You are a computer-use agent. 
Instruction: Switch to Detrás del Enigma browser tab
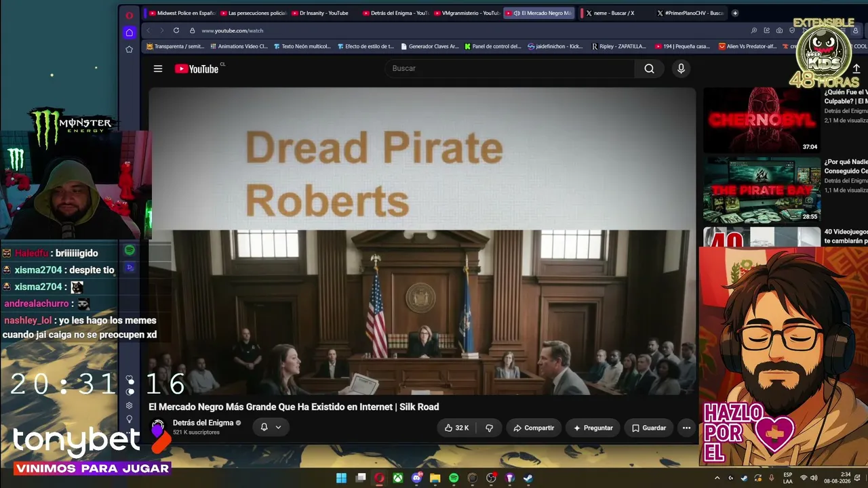click(x=395, y=13)
